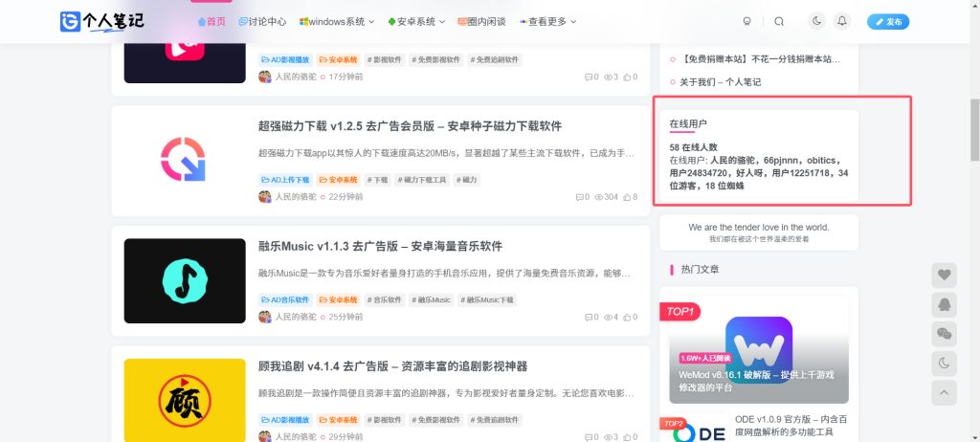
Task: Click the blue 发布 publish button
Action: click(x=887, y=21)
